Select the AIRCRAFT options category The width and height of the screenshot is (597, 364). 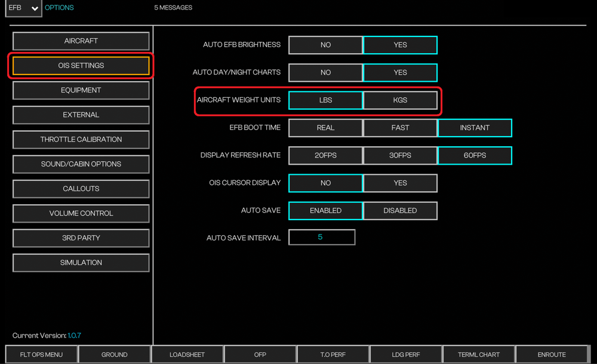81,41
